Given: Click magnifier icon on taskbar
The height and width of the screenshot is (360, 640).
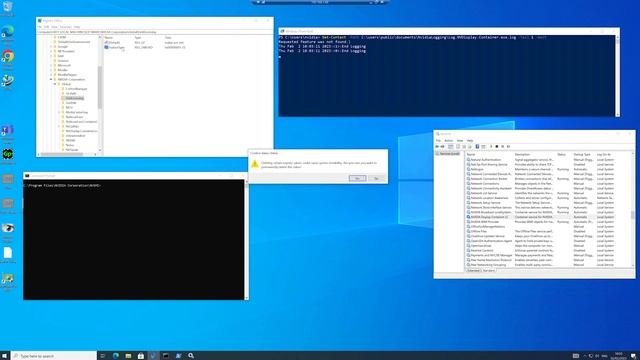Looking at the screenshot, I should 191,356.
